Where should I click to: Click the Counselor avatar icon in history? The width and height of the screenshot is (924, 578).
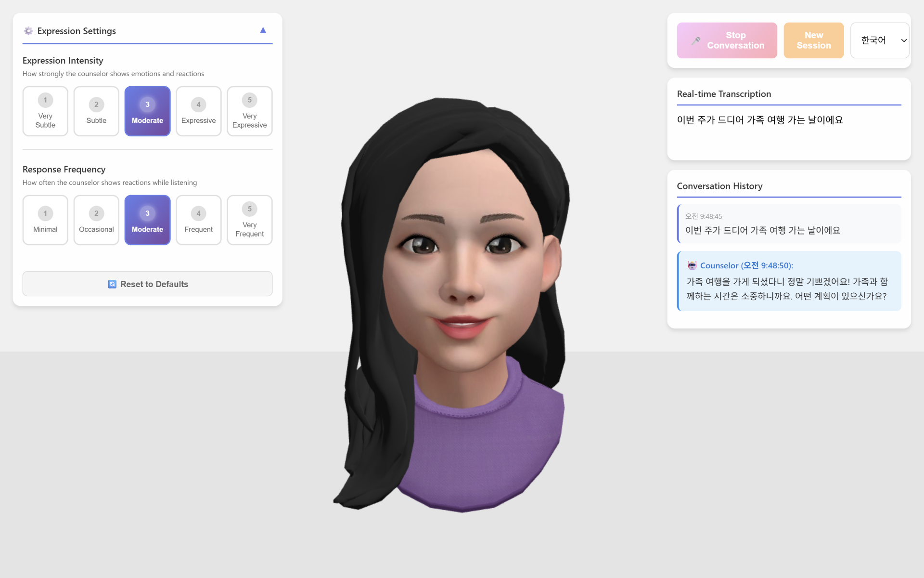pyautogui.click(x=692, y=265)
